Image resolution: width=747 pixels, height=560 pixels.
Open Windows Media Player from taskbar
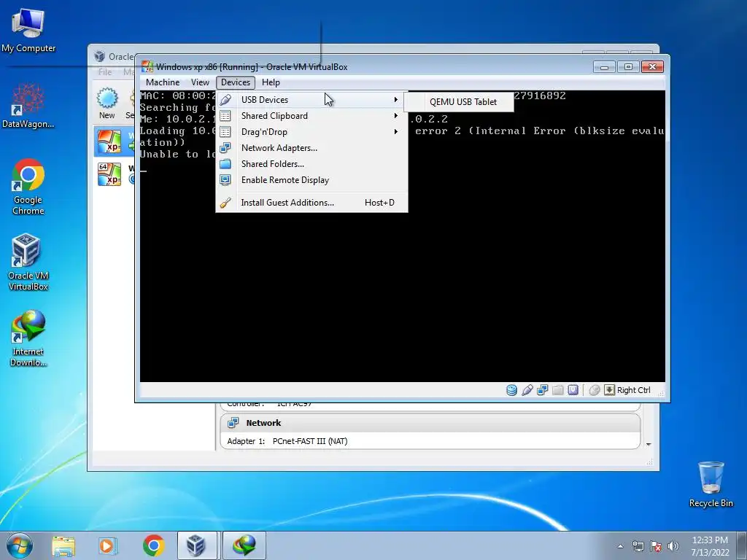tap(107, 545)
